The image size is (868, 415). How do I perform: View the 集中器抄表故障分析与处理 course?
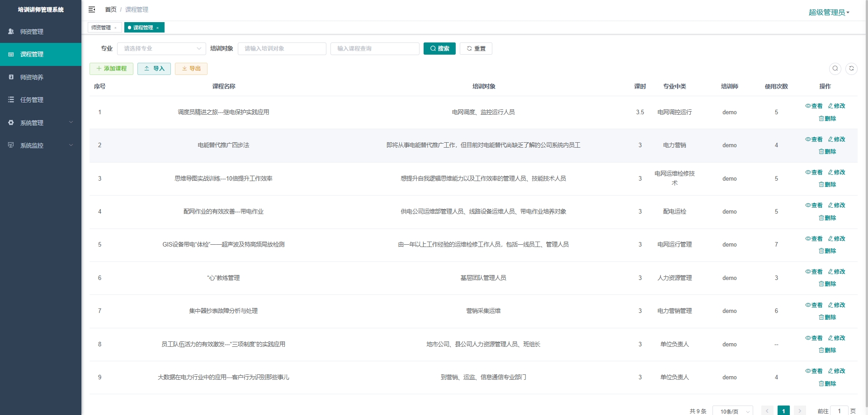point(814,305)
